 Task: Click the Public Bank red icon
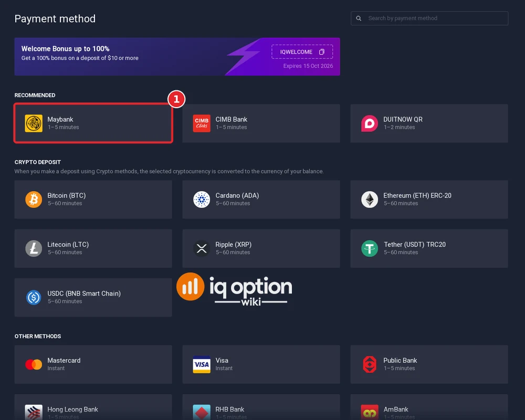coord(370,364)
